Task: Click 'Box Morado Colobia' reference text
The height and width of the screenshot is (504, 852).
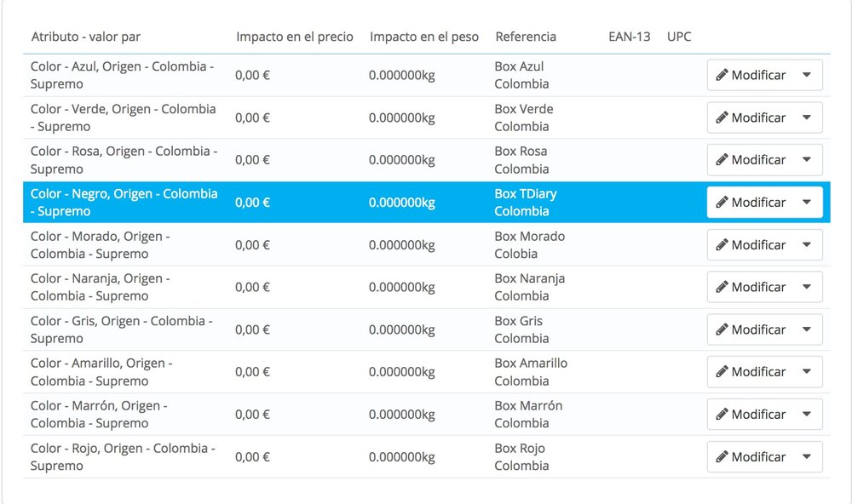Action: click(530, 245)
